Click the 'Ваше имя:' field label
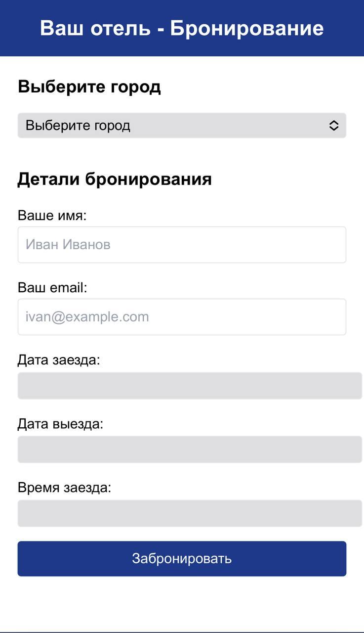This screenshot has width=364, height=633. click(x=52, y=216)
